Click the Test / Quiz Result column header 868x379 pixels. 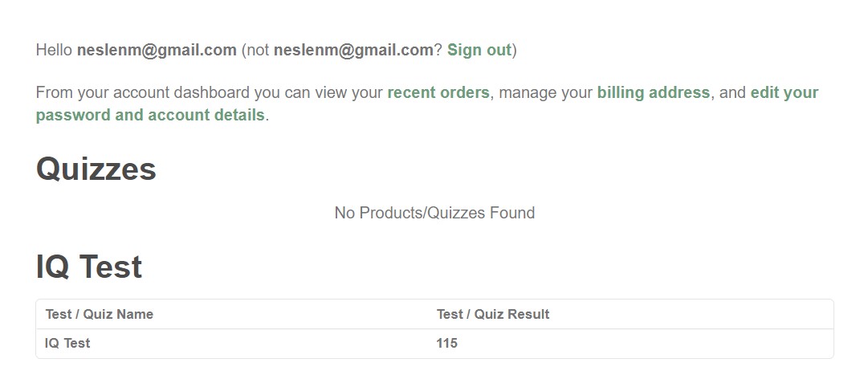pyautogui.click(x=493, y=314)
